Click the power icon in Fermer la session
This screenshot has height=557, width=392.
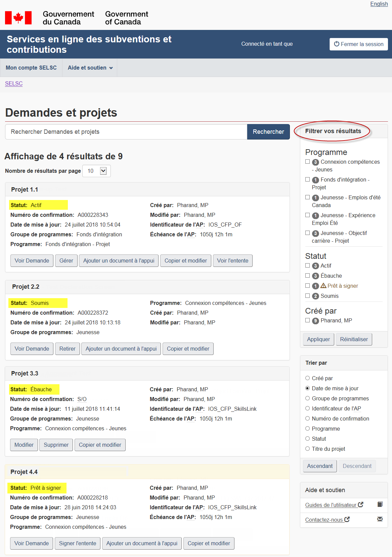pyautogui.click(x=337, y=44)
